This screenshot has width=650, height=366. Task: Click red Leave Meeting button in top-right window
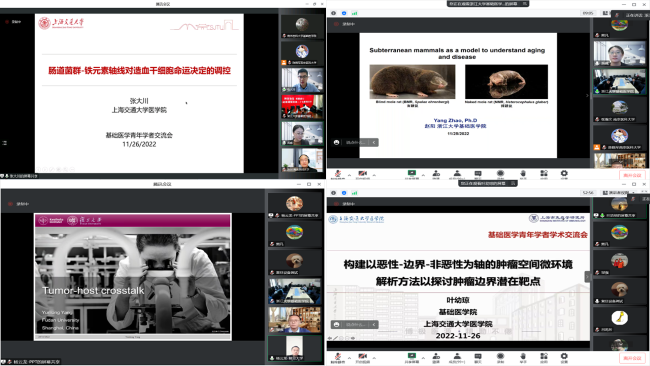(632, 175)
